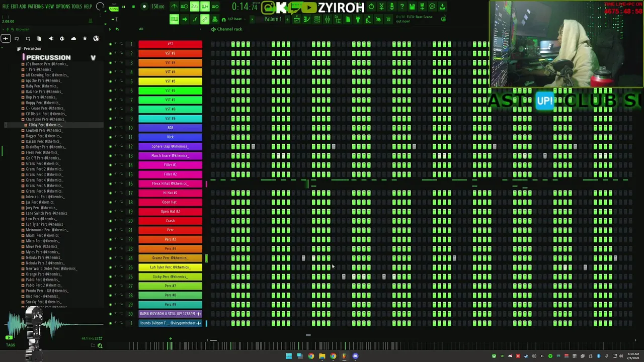Select Apache Perc @khemics_ sample
The image size is (644, 362).
tap(43, 81)
